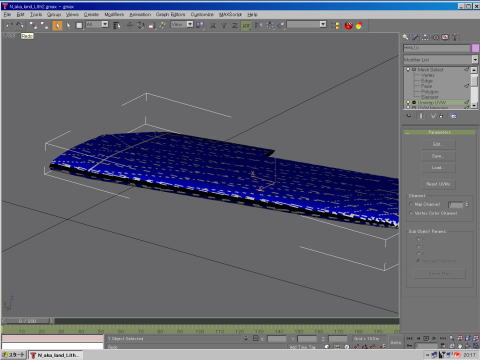The width and height of the screenshot is (480, 360).
Task: Open the Graph Editors menu
Action: tap(170, 14)
